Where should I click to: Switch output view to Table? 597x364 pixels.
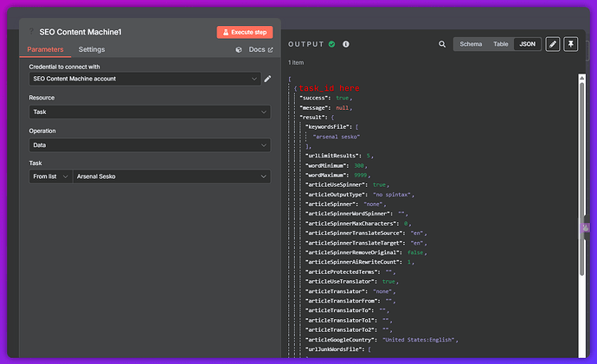point(501,44)
